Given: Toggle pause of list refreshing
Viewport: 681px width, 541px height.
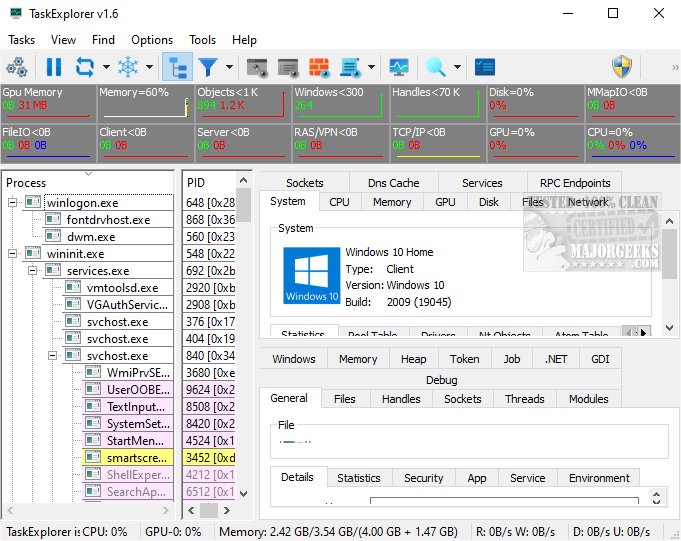Looking at the screenshot, I should pos(53,68).
